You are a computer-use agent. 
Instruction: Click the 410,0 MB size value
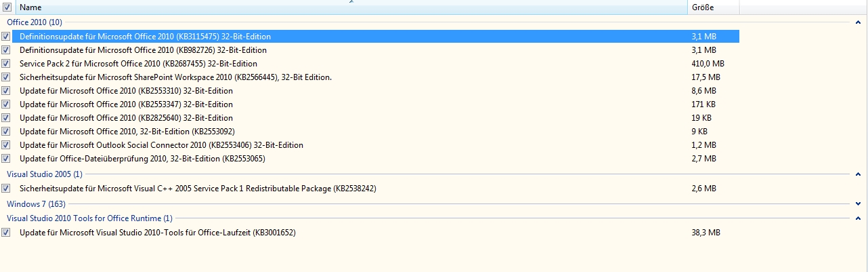tap(708, 64)
